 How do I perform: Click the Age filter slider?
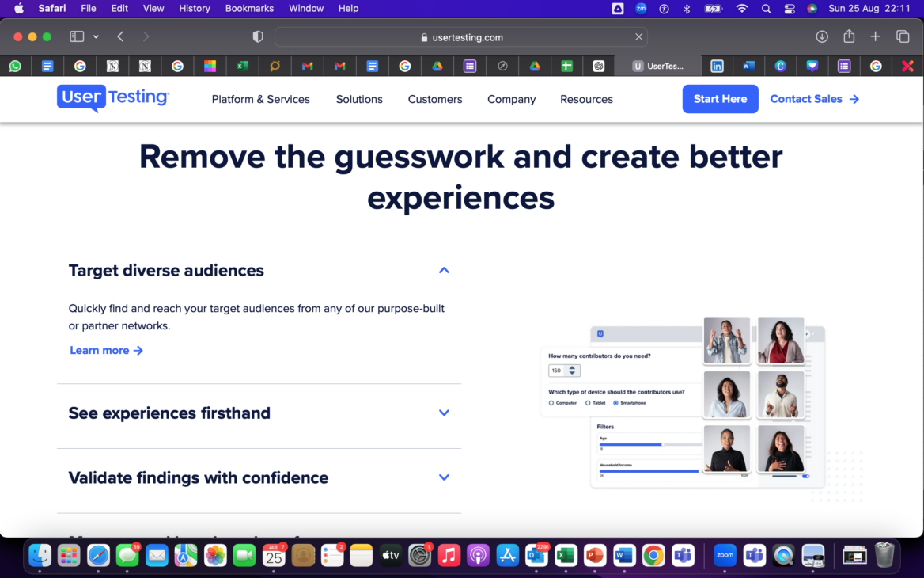649,444
